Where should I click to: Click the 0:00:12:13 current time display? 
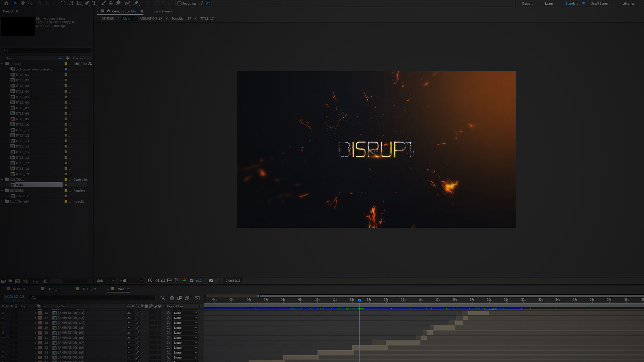tap(14, 296)
